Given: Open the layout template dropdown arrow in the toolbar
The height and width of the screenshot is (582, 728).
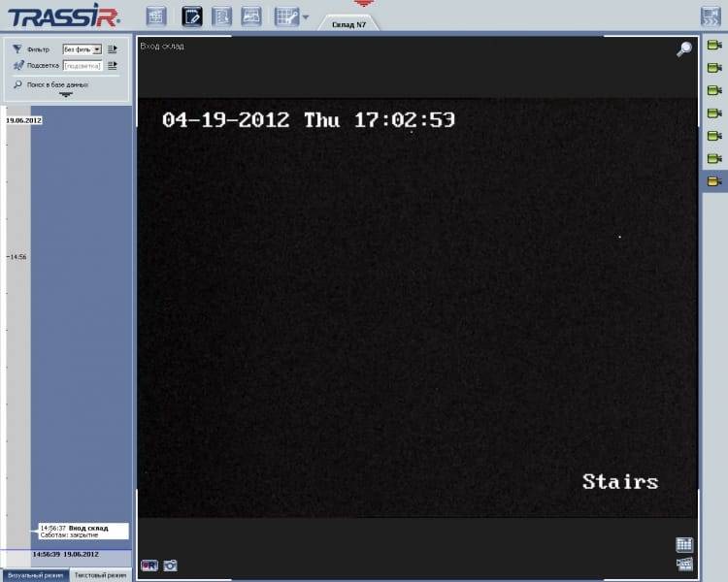Looking at the screenshot, I should [306, 17].
